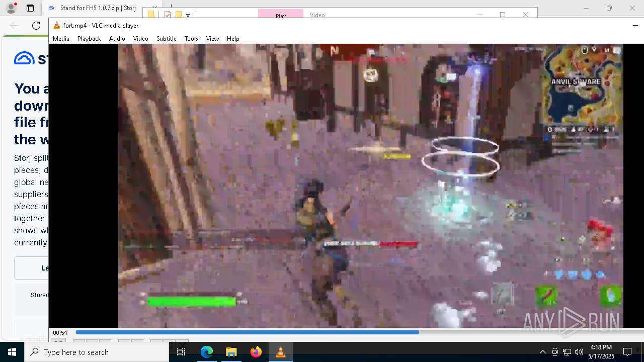The height and width of the screenshot is (362, 644).
Task: Open the Video menu in VLC
Action: coord(140,39)
